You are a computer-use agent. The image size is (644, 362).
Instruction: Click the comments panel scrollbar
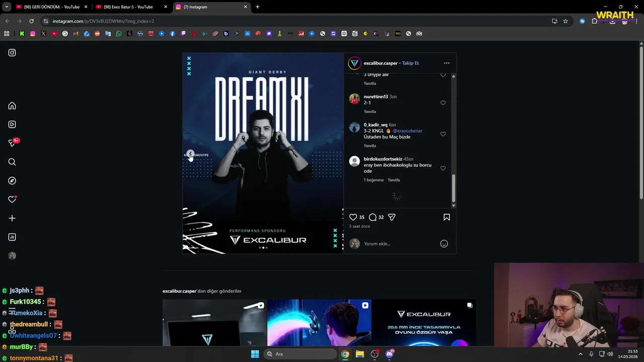tap(453, 188)
